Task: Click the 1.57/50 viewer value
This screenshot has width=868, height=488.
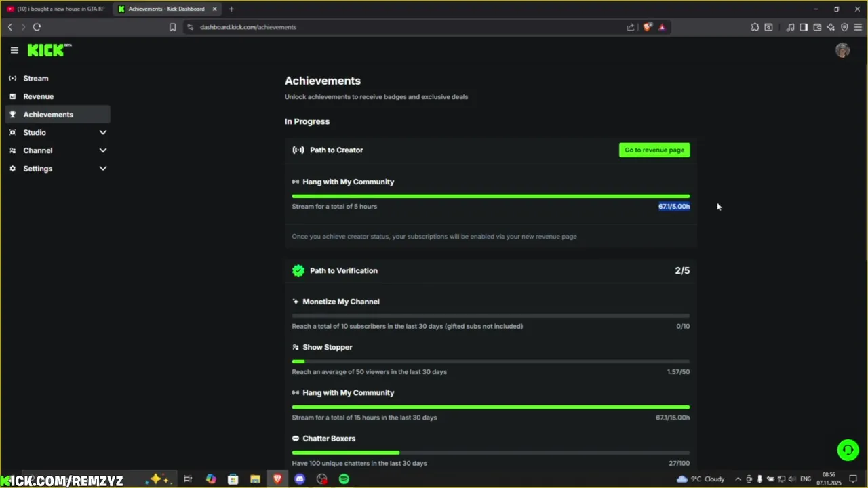Action: (678, 371)
